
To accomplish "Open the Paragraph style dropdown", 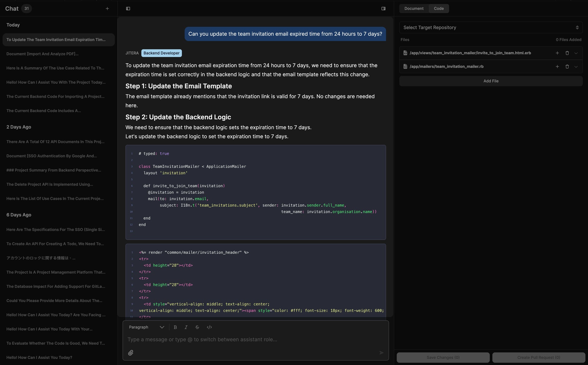I will (146, 327).
